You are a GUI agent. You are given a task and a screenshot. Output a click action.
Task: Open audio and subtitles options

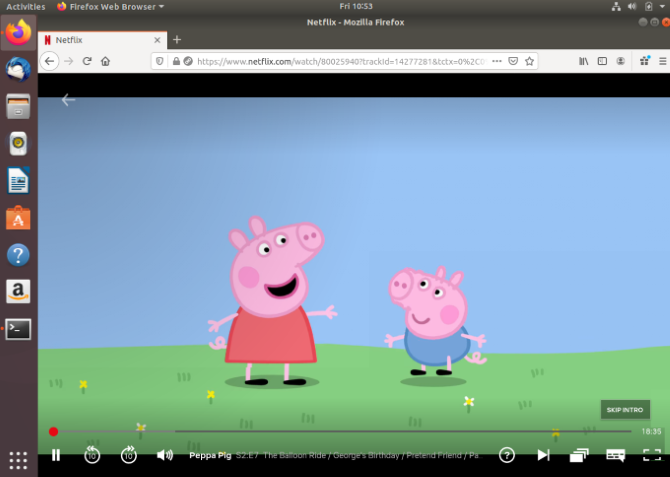pyautogui.click(x=616, y=455)
